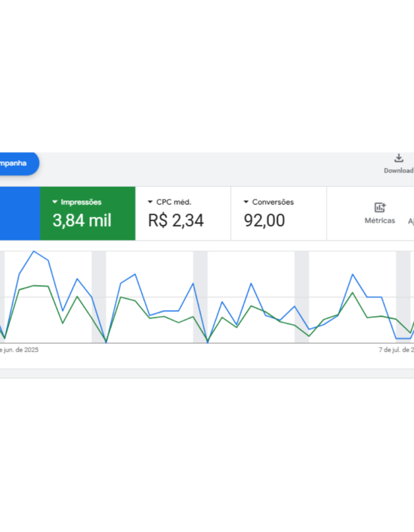This screenshot has height=532, width=414.
Task: Select the Conversões value 92,00
Action: point(264,220)
